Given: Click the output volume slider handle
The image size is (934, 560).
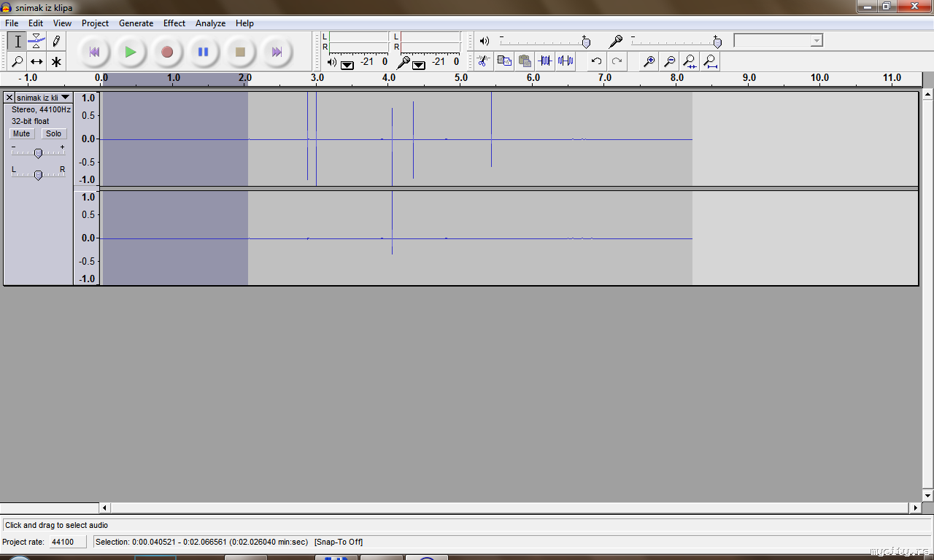Looking at the screenshot, I should click(x=586, y=42).
